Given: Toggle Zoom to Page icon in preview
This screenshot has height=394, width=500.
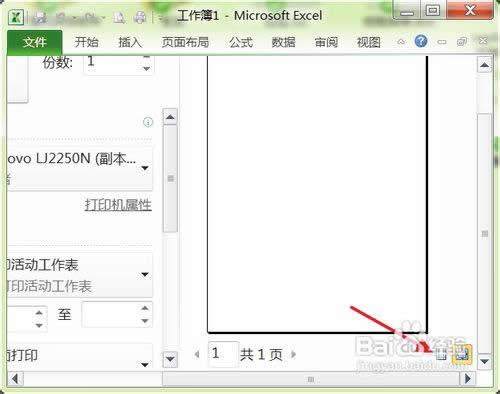Looking at the screenshot, I should 462,354.
